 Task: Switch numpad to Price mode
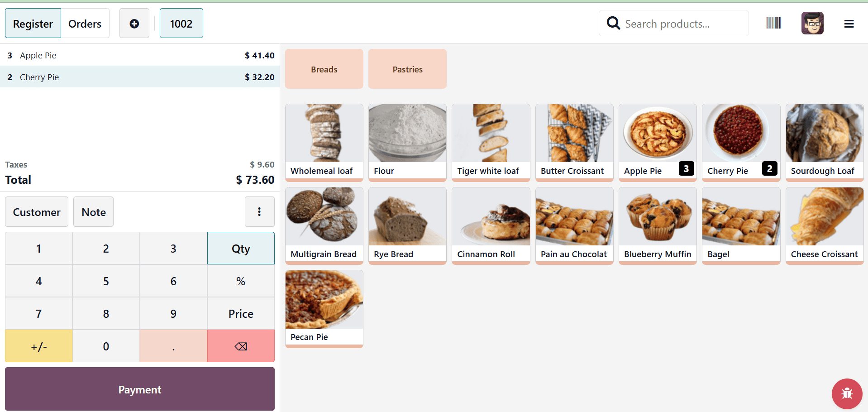coord(240,313)
